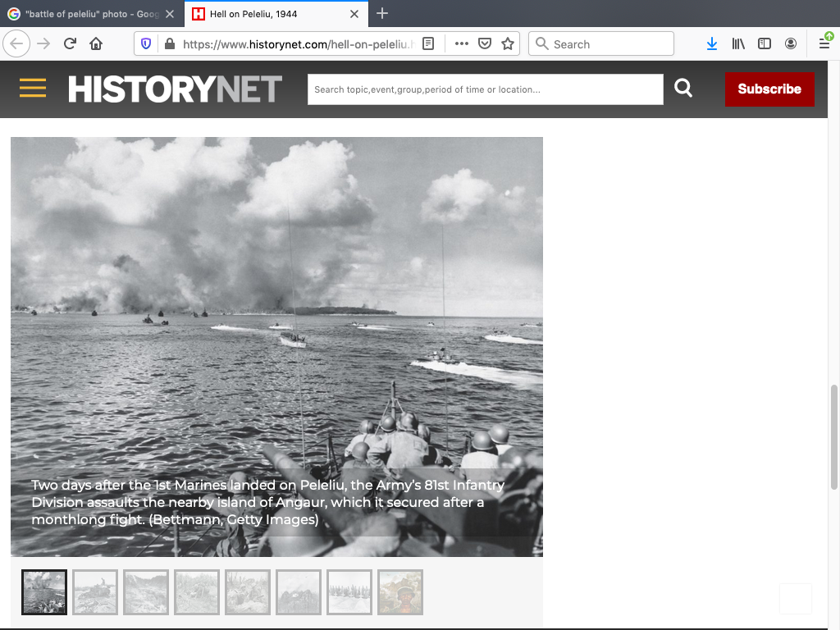Expand the page actions ellipsis menu
Screen dimensions: 840x630
point(462,44)
